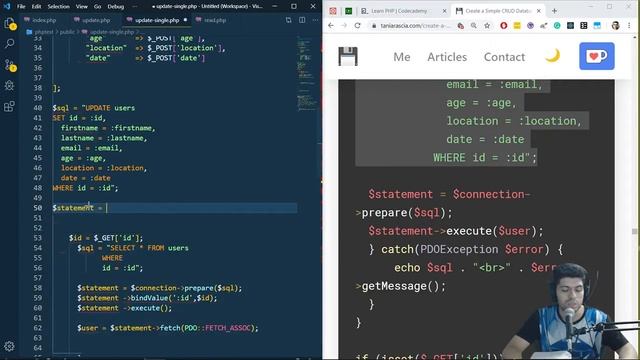Click editor line 50 $statement text
This screenshot has height=360, width=640.
tap(73, 208)
